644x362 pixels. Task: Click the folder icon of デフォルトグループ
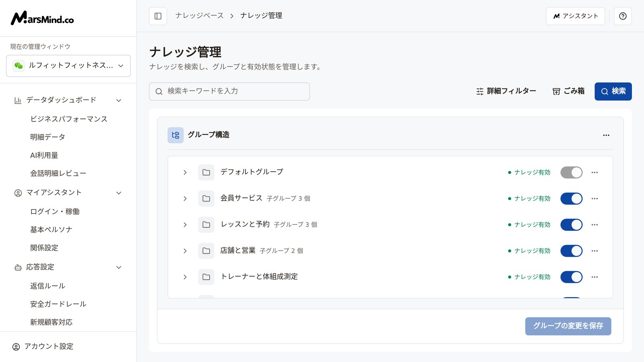(206, 173)
